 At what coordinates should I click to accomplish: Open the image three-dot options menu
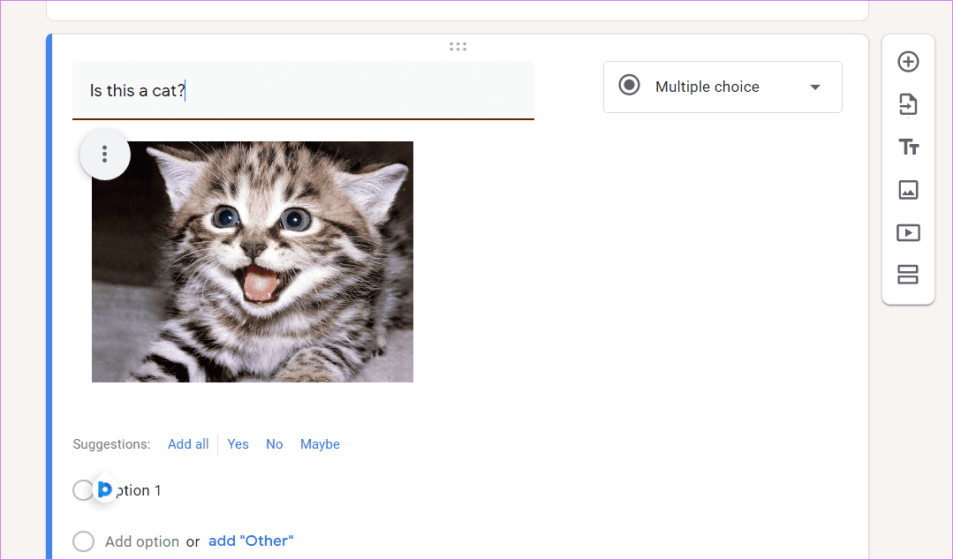click(x=104, y=155)
